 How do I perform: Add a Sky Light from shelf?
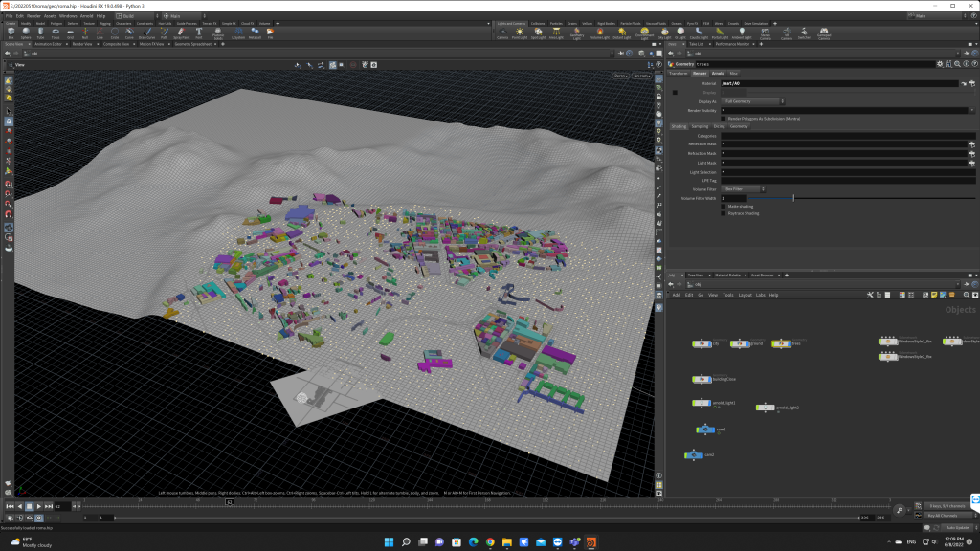664,33
